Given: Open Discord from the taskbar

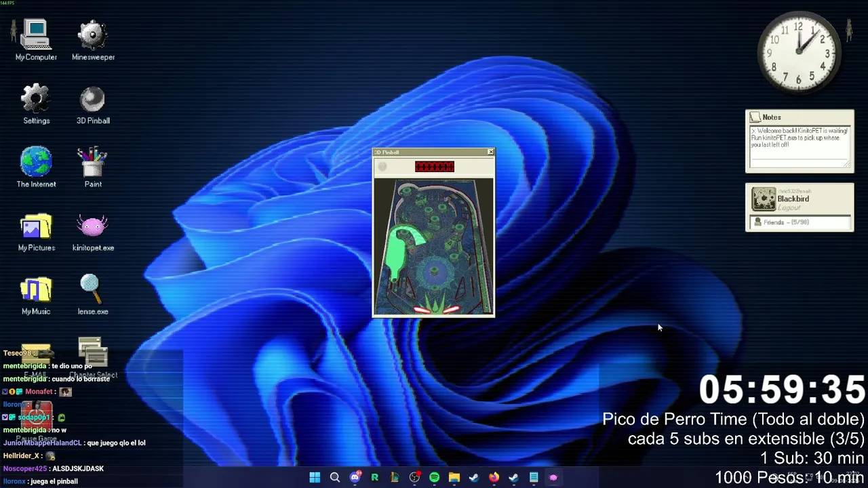Looking at the screenshot, I should (x=355, y=478).
